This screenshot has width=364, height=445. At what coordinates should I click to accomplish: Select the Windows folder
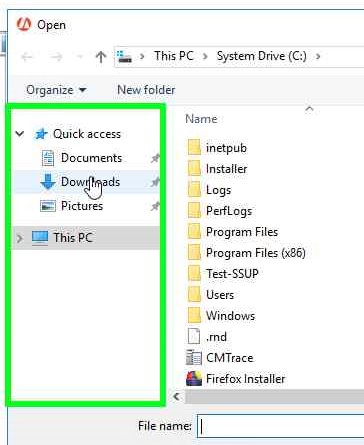[230, 316]
